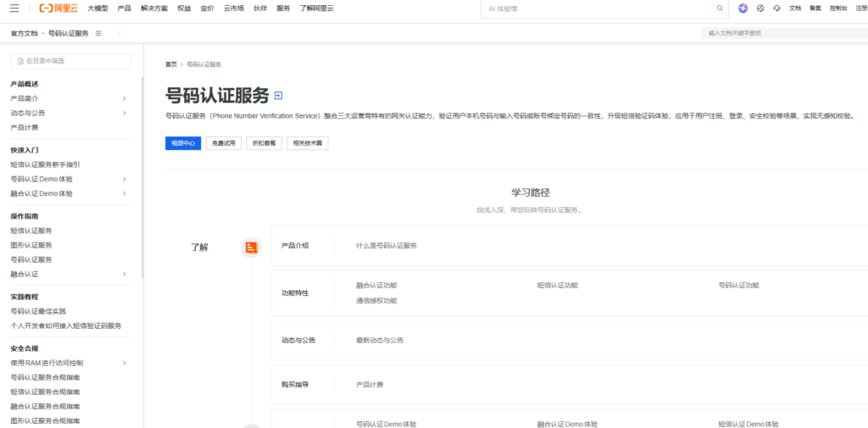Open the 产品 top menu
Viewport: 868px width, 428px height.
124,8
